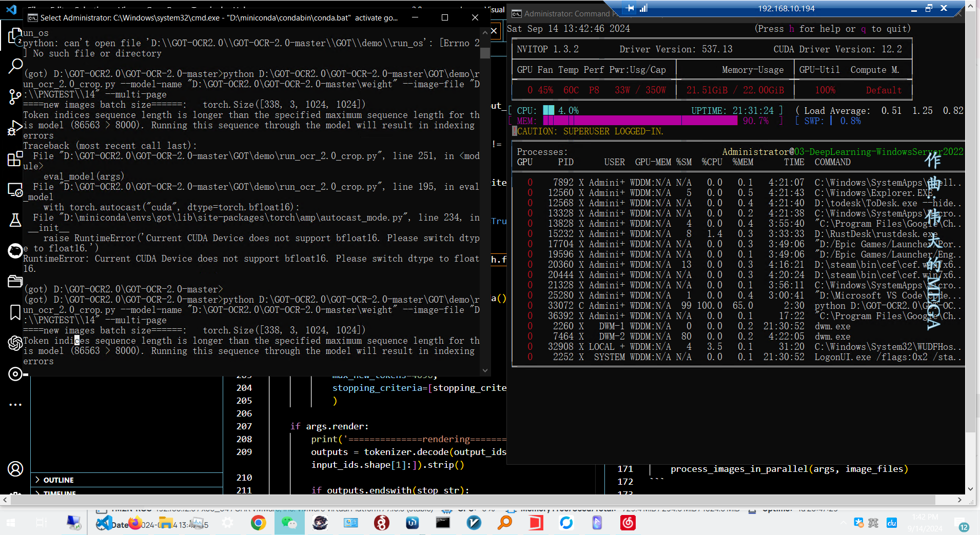The image size is (980, 535).
Task: Open Search in the VS Code sidebar
Action: coord(15,66)
